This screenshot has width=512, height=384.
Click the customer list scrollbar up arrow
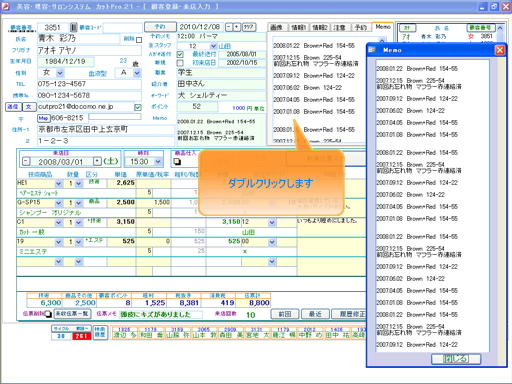tap(500, 28)
